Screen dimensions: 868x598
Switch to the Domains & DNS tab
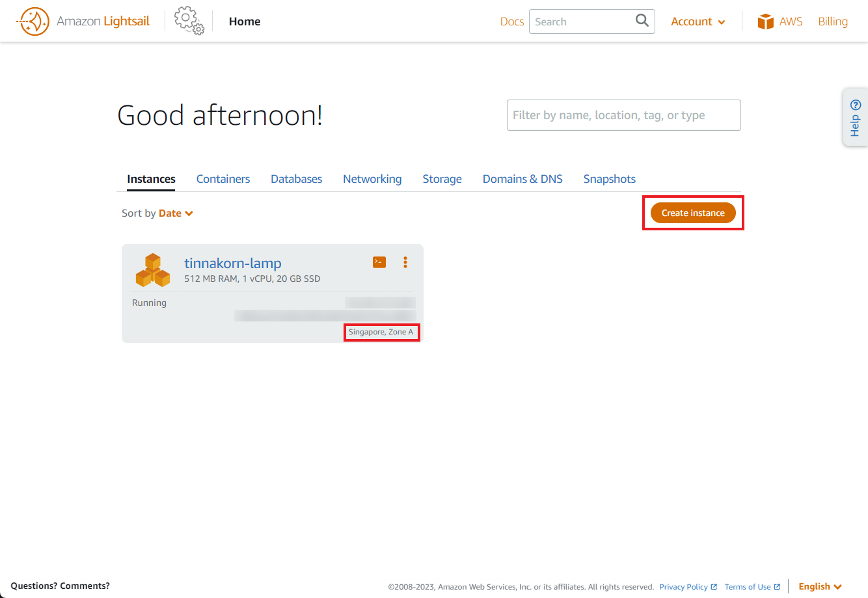click(522, 179)
